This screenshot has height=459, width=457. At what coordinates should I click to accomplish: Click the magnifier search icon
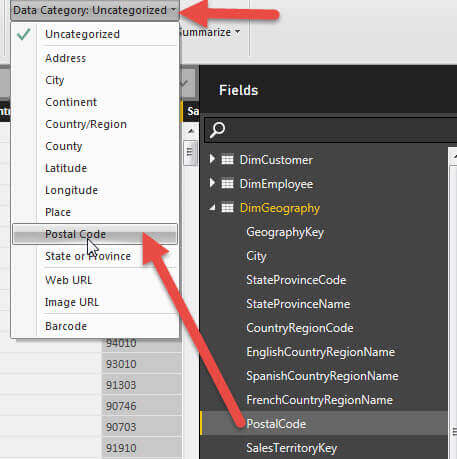point(217,130)
